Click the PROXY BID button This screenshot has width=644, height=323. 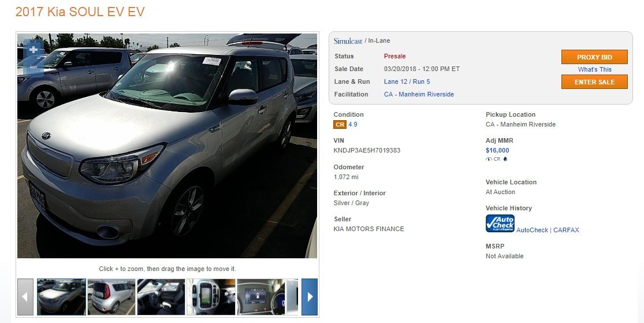pos(594,57)
